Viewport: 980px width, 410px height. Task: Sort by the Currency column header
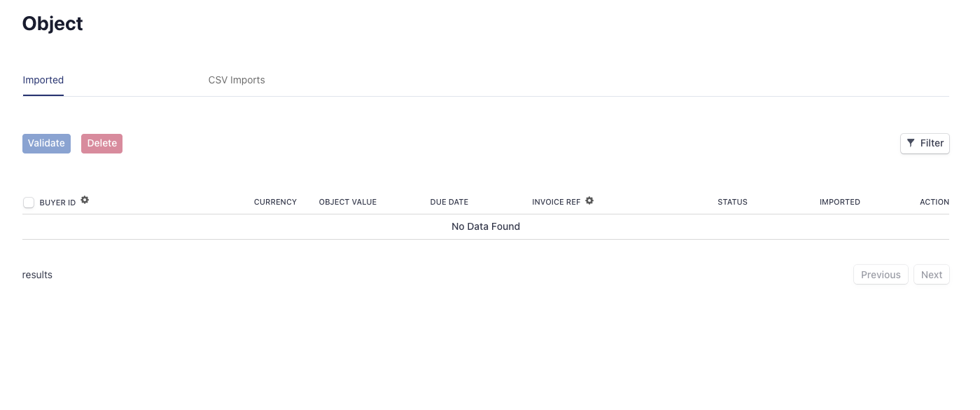coord(275,202)
